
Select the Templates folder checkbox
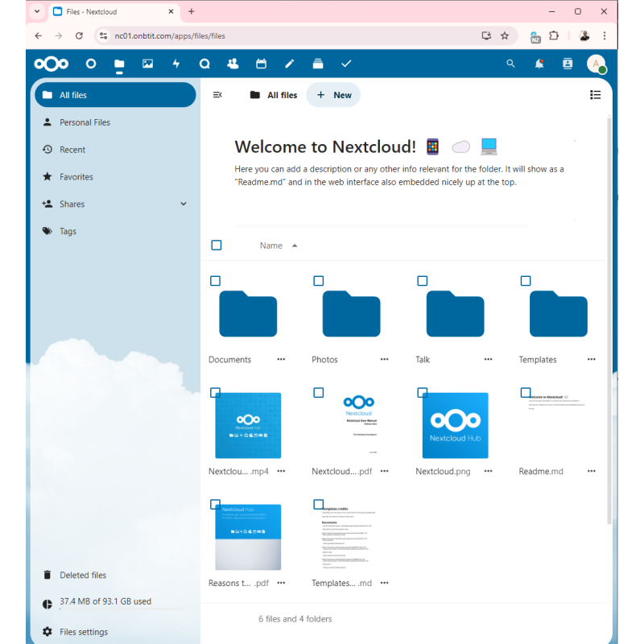click(526, 281)
